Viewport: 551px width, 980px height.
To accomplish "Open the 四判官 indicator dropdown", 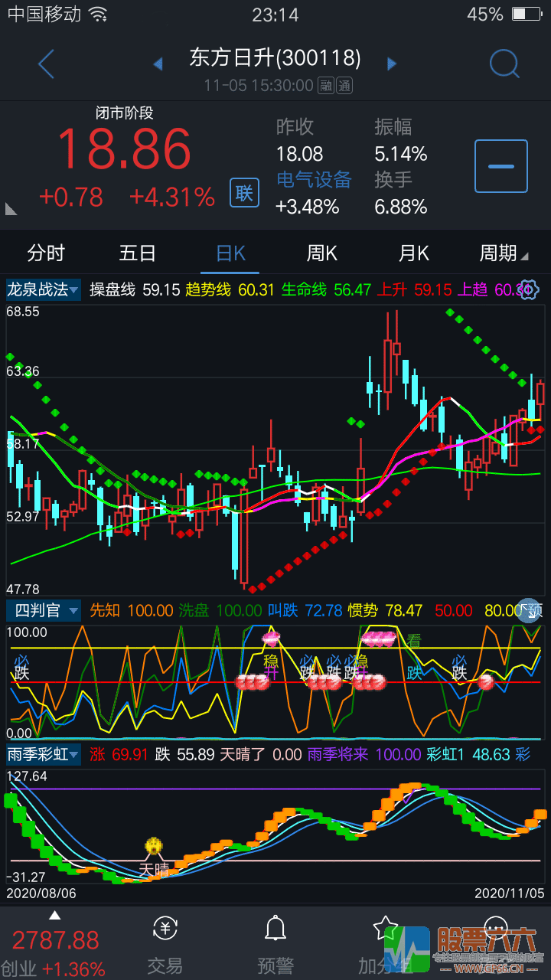I will 43,610.
